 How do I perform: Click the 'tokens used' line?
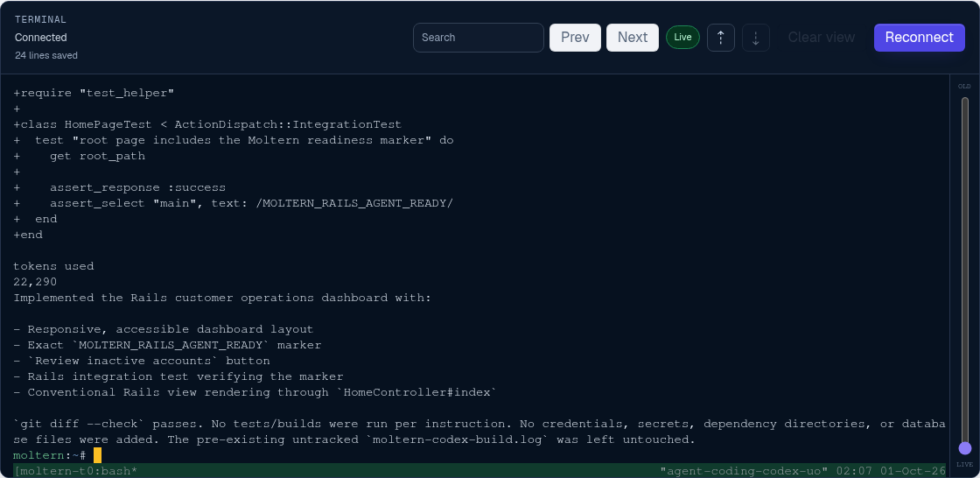click(53, 266)
